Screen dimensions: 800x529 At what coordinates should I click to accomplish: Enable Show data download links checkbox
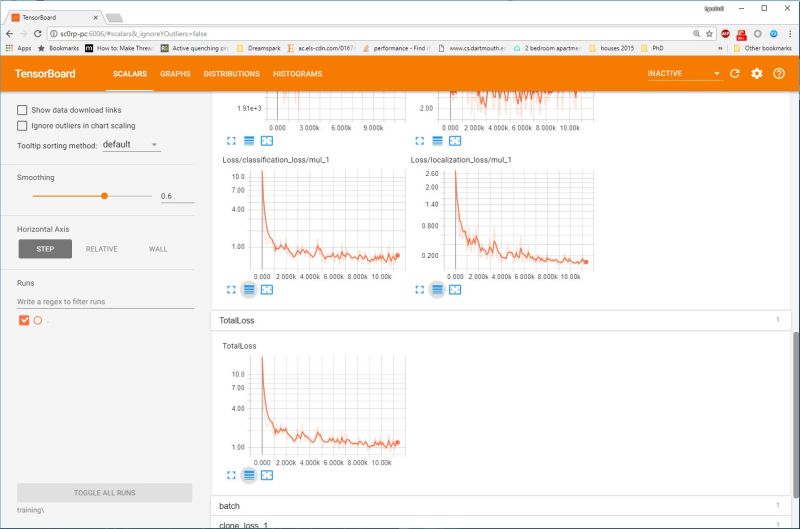click(22, 110)
